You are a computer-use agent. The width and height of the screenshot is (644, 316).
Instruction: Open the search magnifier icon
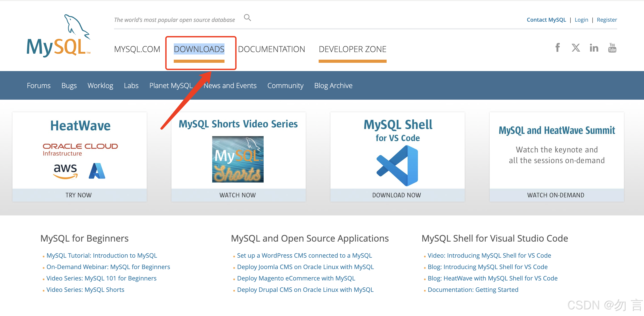(247, 17)
